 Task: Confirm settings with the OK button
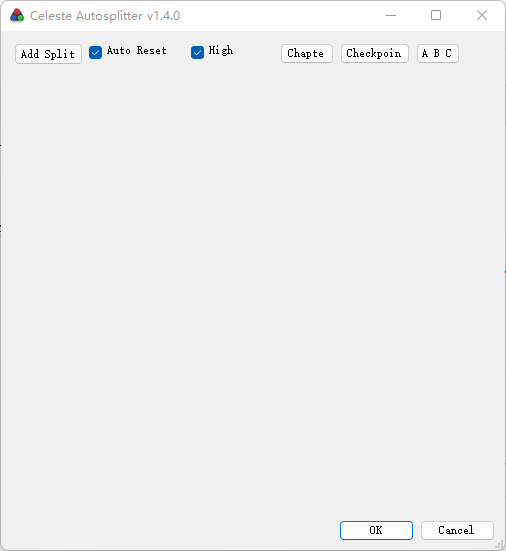pos(376,530)
